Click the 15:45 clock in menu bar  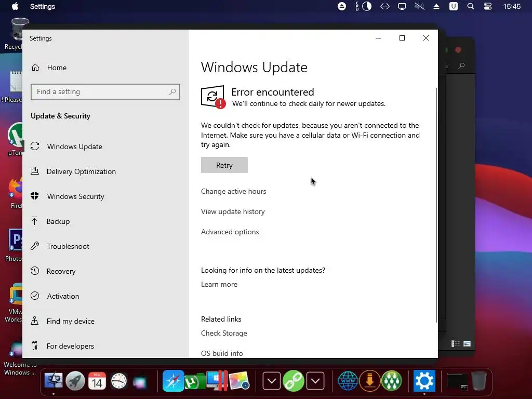(x=512, y=6)
